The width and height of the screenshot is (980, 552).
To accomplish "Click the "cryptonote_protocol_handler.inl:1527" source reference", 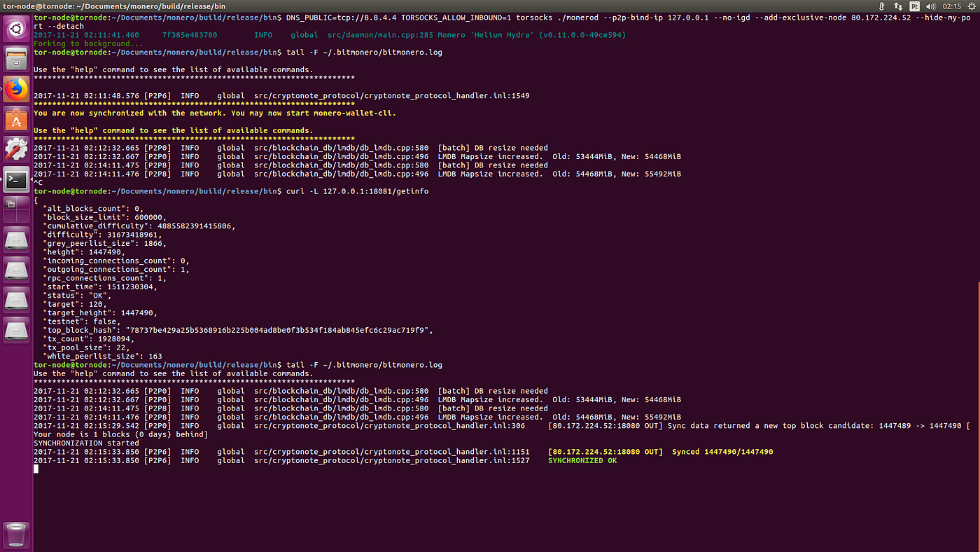I will [447, 460].
